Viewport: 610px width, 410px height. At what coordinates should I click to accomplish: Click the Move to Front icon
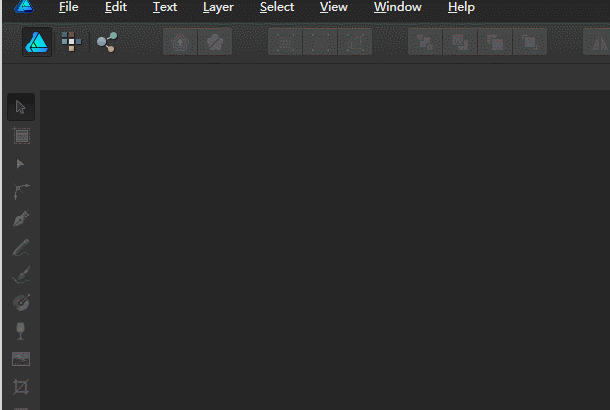[530, 42]
